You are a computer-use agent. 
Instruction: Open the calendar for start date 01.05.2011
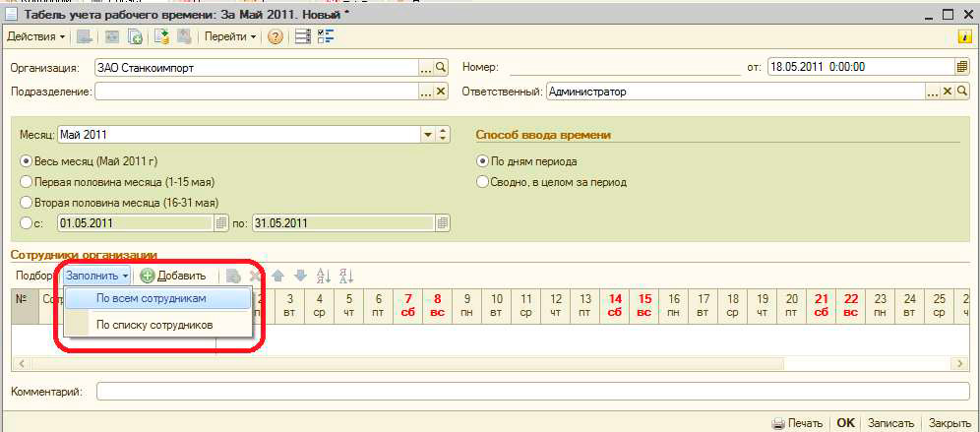[221, 223]
